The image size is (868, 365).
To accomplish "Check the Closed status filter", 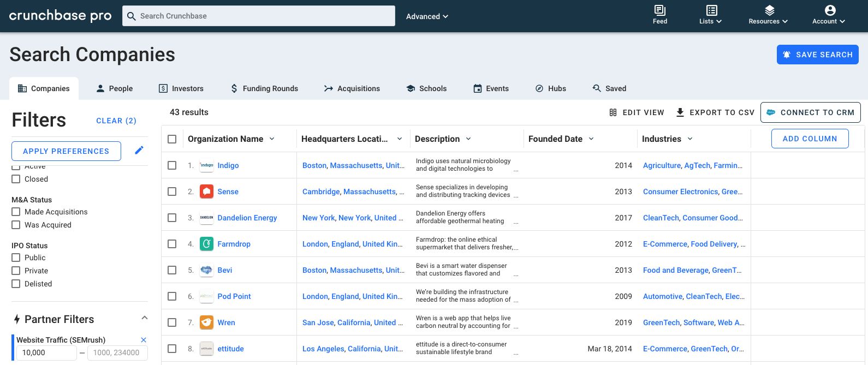I will [x=16, y=179].
